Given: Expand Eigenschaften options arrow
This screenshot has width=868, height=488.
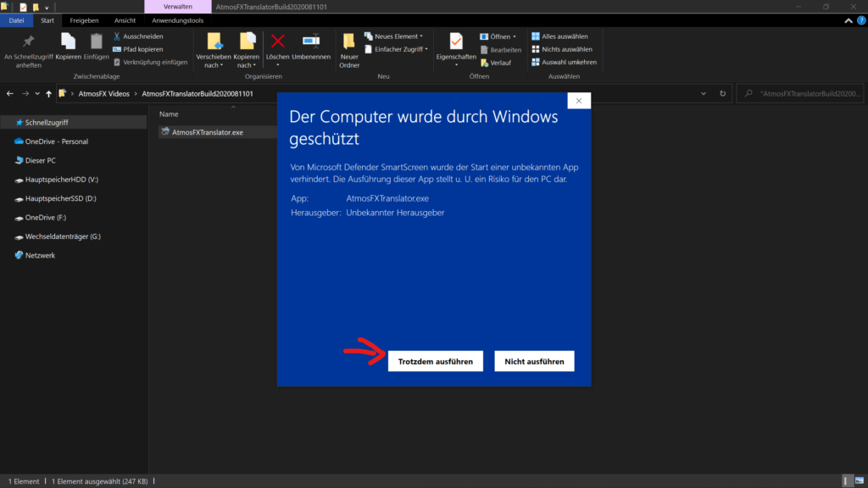Looking at the screenshot, I should [x=456, y=65].
